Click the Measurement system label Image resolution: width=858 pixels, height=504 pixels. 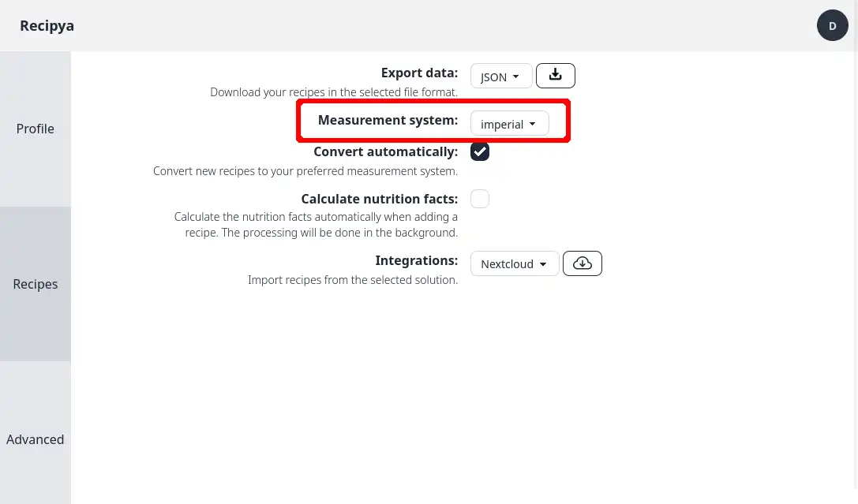point(388,120)
